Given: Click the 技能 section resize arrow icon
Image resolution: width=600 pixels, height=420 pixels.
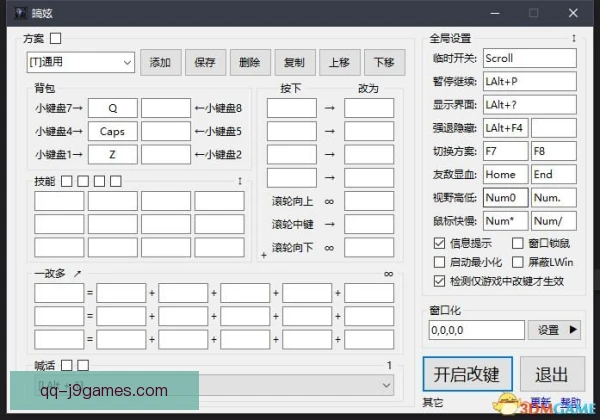Looking at the screenshot, I should 240,181.
